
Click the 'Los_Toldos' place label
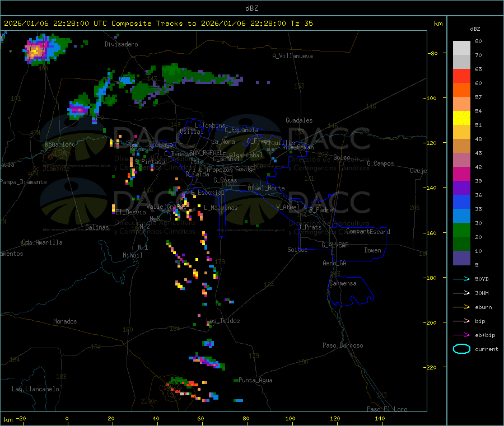click(223, 321)
